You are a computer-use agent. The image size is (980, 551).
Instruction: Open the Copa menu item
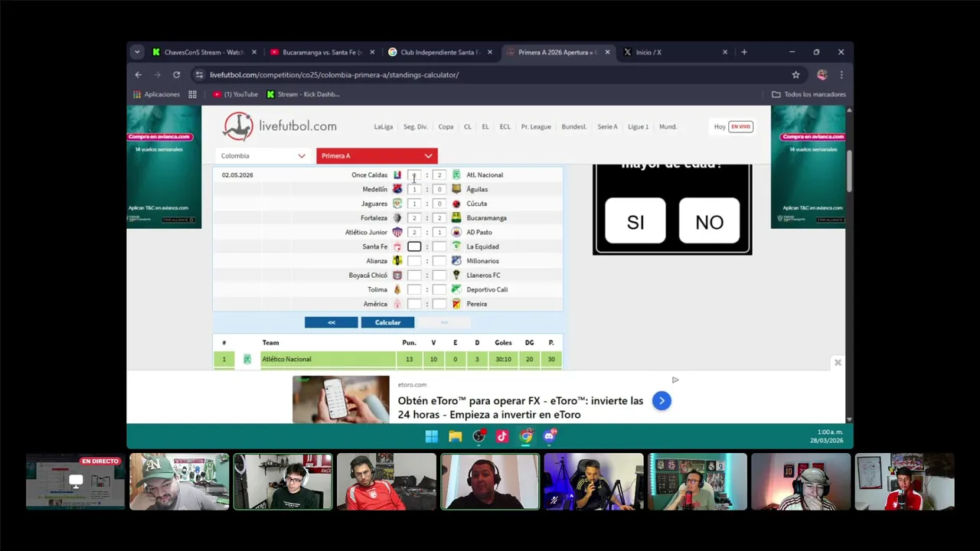point(446,126)
